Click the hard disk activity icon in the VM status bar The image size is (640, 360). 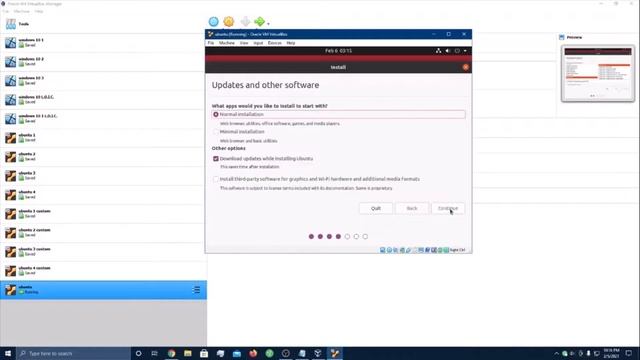pos(382,250)
